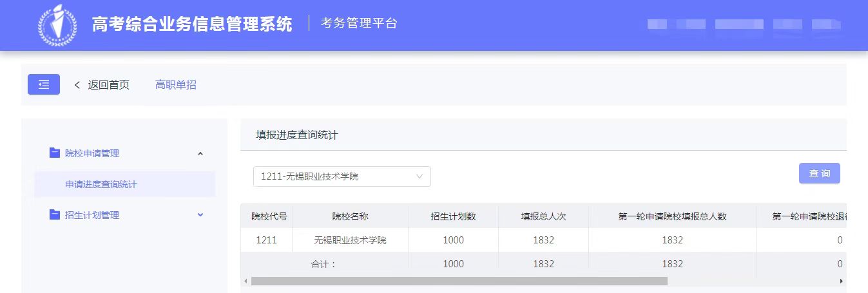Screen dimensions: 868x293
Task: Click the 考务管理平台 label in the header
Action: click(x=359, y=24)
